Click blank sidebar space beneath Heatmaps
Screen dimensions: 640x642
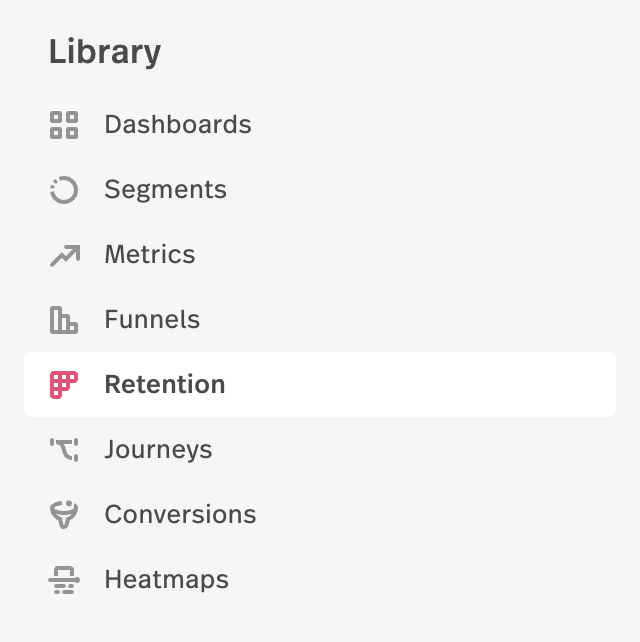pyautogui.click(x=319, y=620)
